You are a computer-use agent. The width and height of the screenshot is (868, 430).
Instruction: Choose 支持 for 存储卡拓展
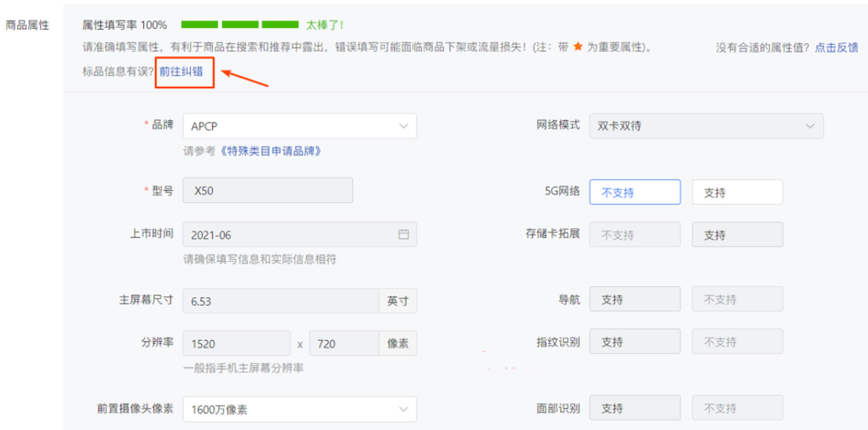click(737, 235)
